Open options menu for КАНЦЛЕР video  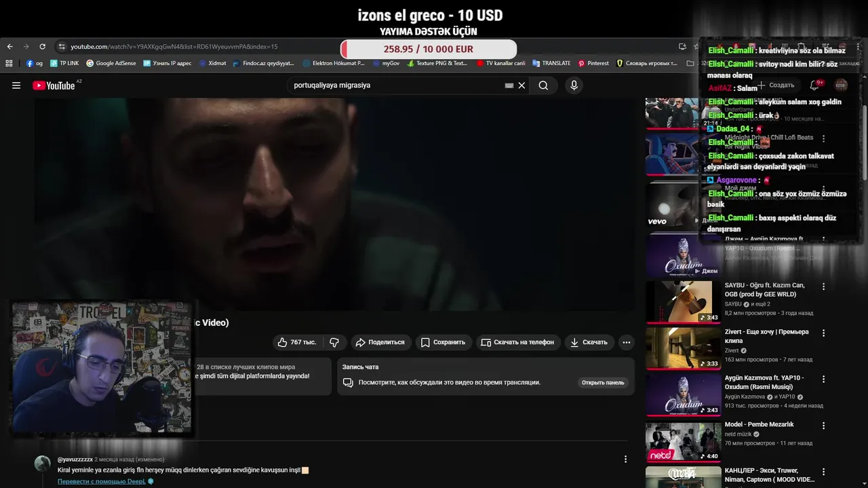pos(824,472)
